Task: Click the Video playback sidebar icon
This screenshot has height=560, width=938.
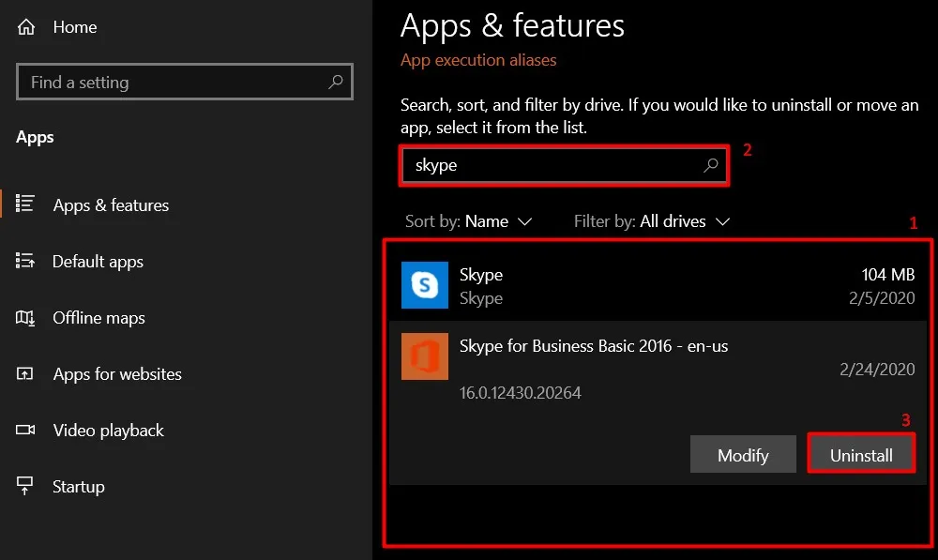Action: (x=24, y=430)
